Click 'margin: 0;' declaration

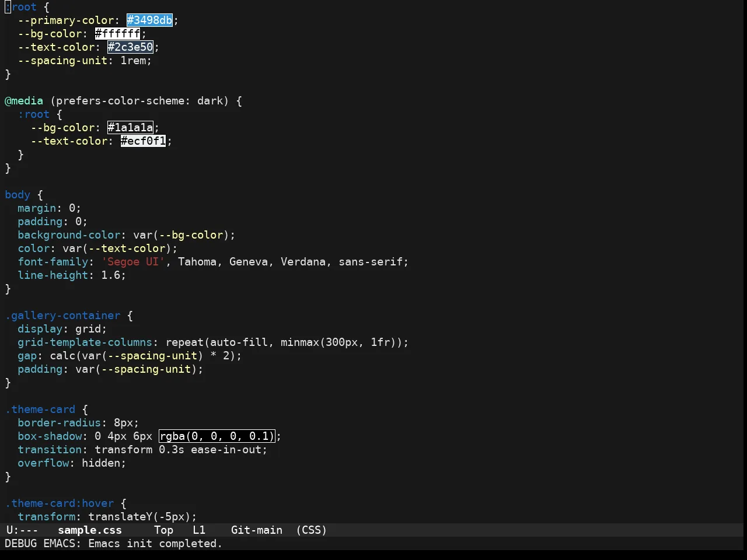[x=50, y=208]
